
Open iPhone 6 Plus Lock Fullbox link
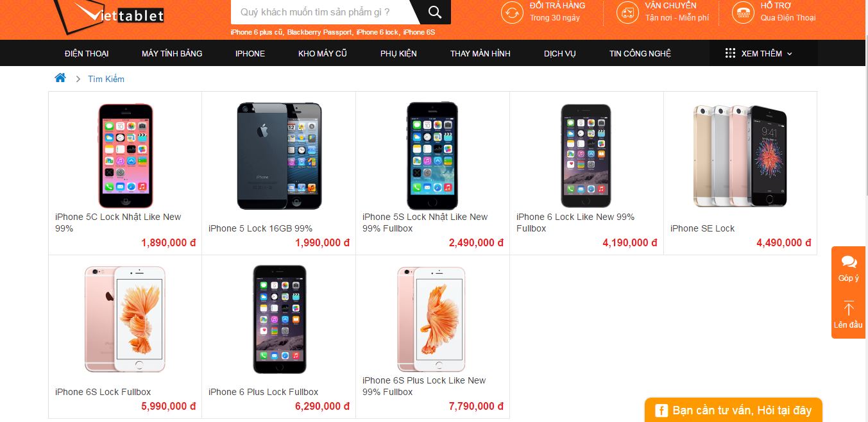[263, 392]
